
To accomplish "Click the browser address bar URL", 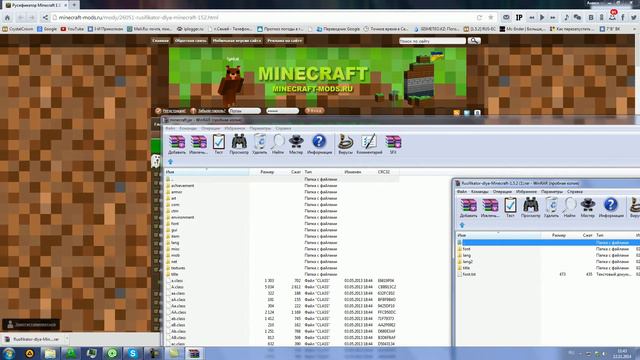I will pyautogui.click(x=139, y=18).
